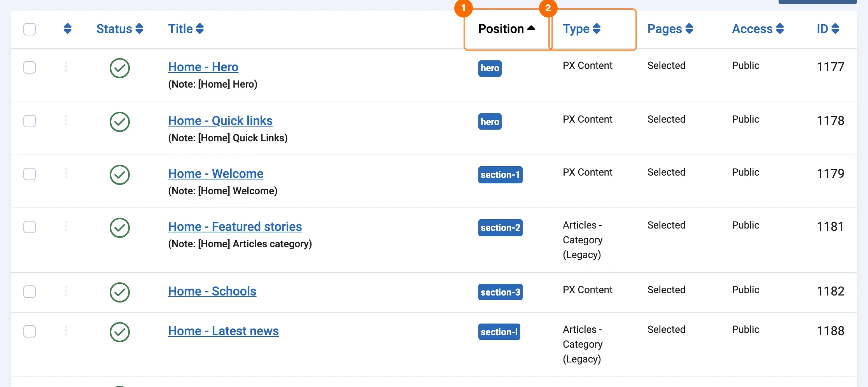Check the select-all checkbox in header
Screen dimensions: 868x387
click(x=30, y=29)
